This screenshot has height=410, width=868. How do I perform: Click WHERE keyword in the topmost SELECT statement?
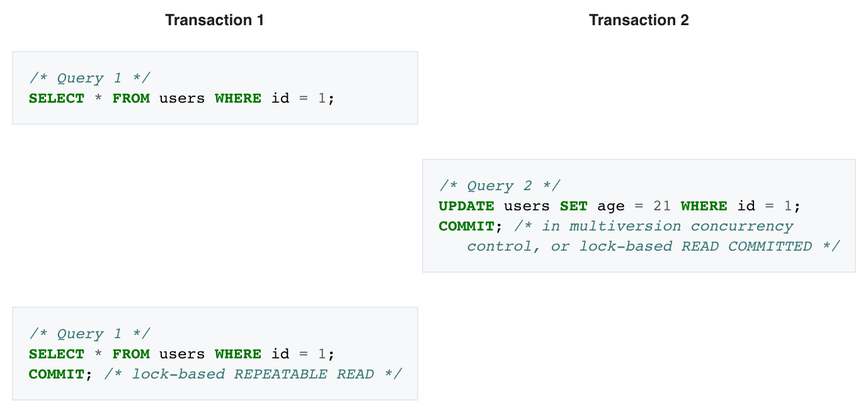(x=238, y=98)
